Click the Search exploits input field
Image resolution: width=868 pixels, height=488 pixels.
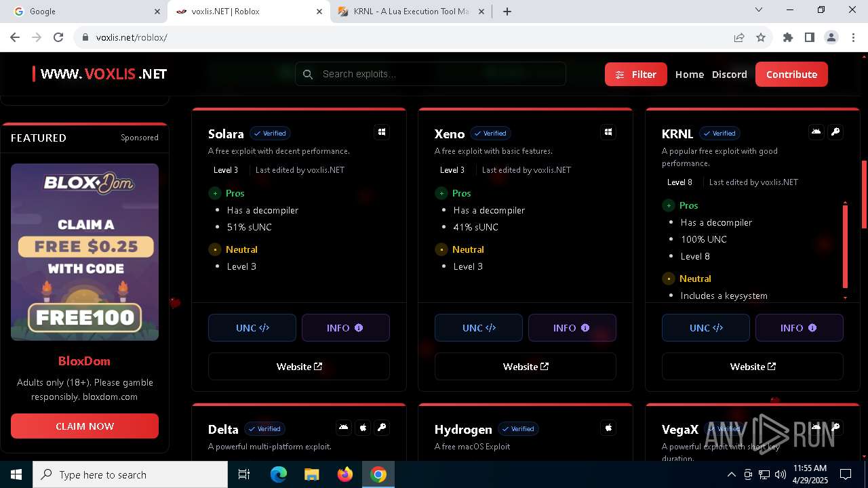click(x=431, y=74)
